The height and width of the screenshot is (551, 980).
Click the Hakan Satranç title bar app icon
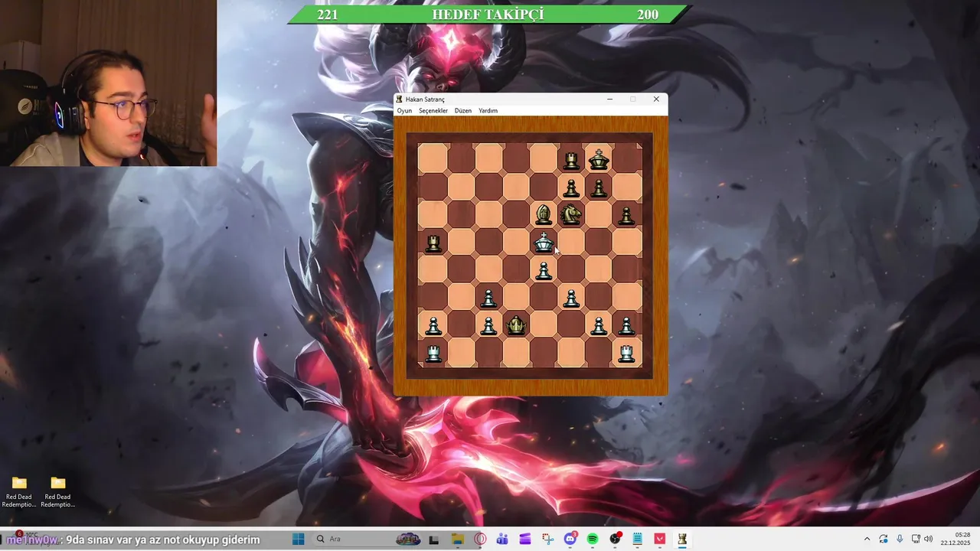tap(399, 99)
